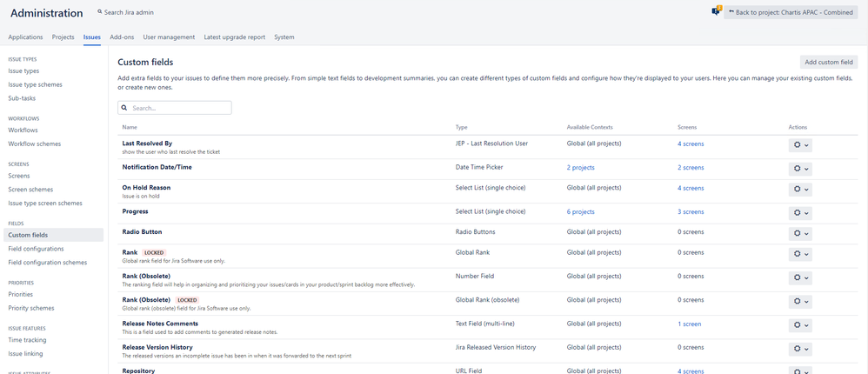Screen dimensions: 868x374
Task: Select the Issues tab
Action: click(92, 37)
